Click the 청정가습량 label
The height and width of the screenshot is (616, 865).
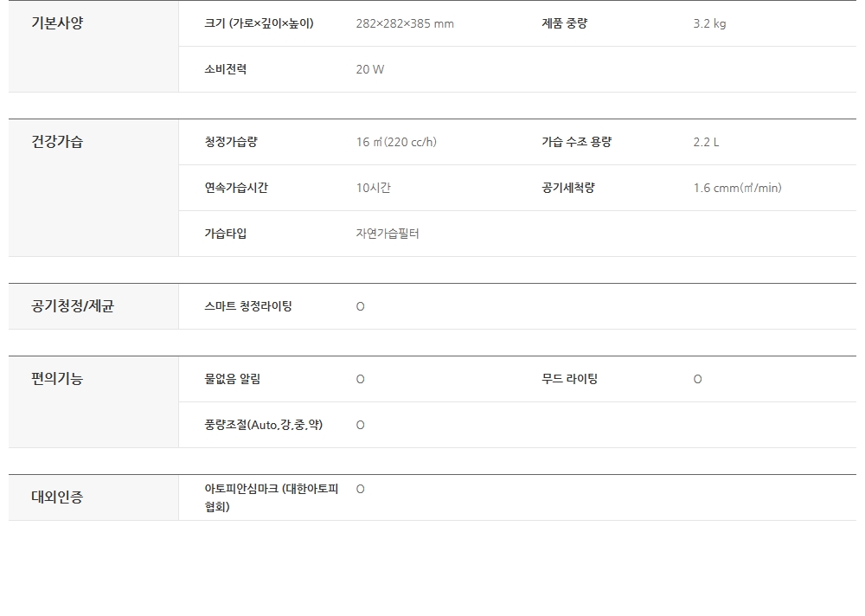(231, 142)
